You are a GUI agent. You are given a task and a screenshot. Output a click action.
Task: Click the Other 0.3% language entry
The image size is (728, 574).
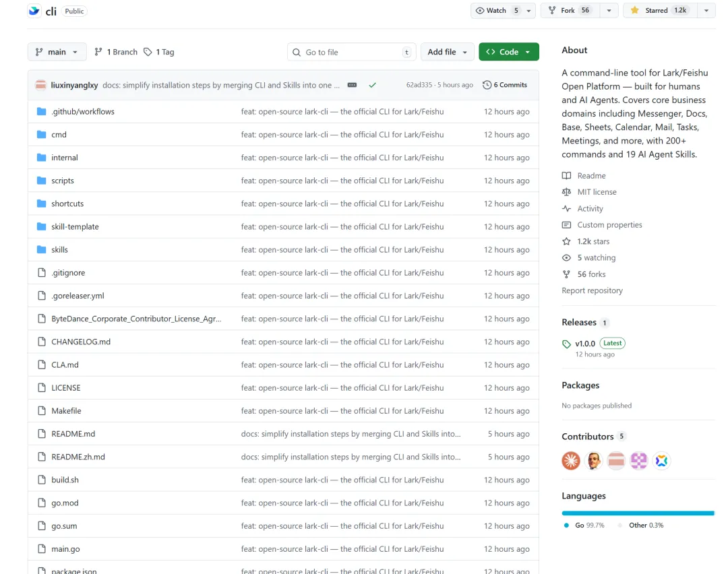(641, 525)
